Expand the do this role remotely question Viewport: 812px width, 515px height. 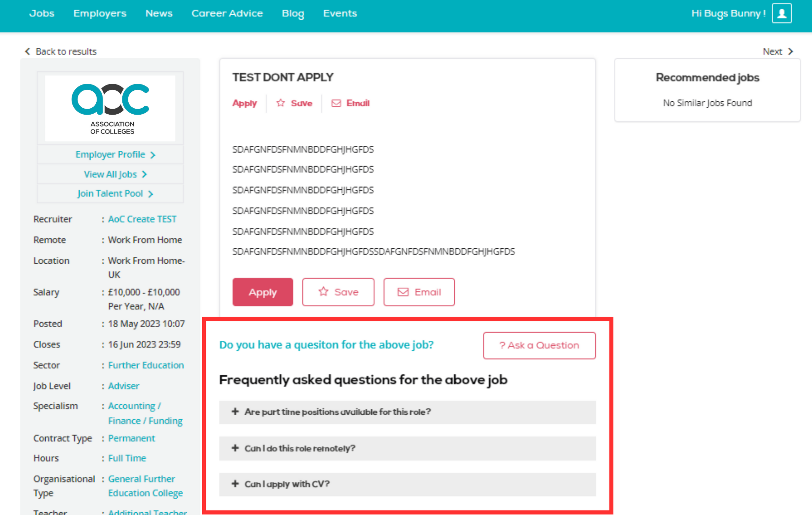[407, 448]
